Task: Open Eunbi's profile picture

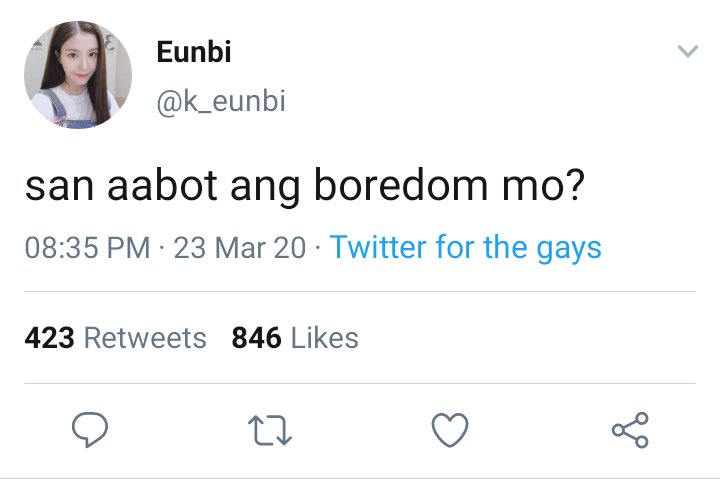Action: (x=78, y=75)
